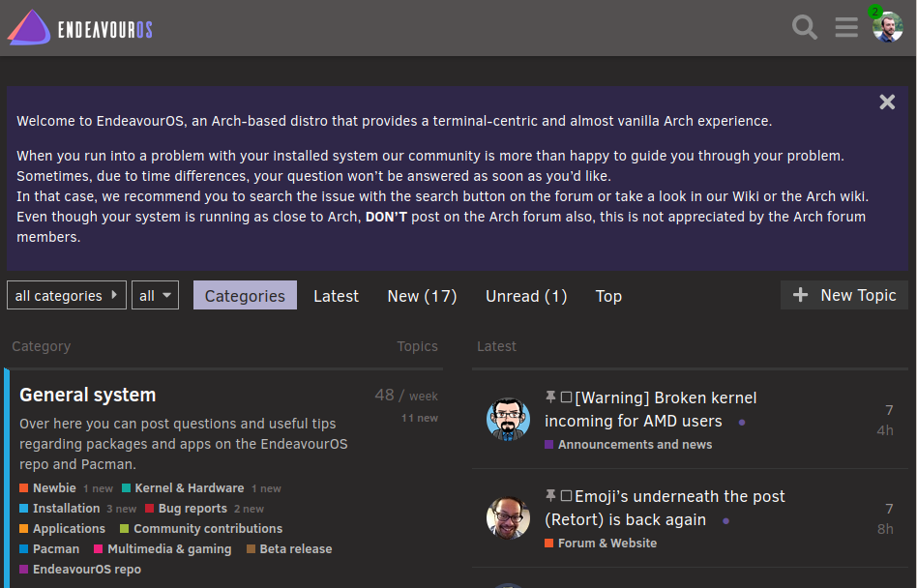
Task: Switch to Unread (1) tab
Action: [526, 296]
